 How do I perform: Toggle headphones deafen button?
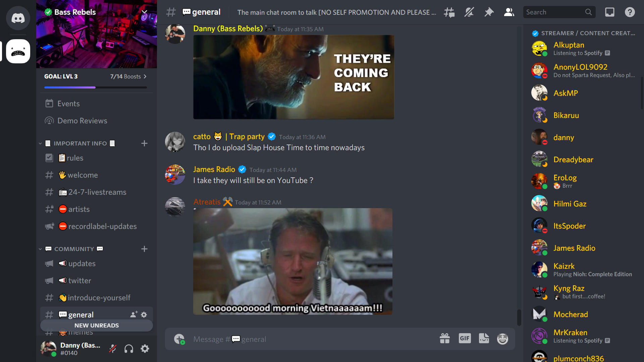coord(129,349)
